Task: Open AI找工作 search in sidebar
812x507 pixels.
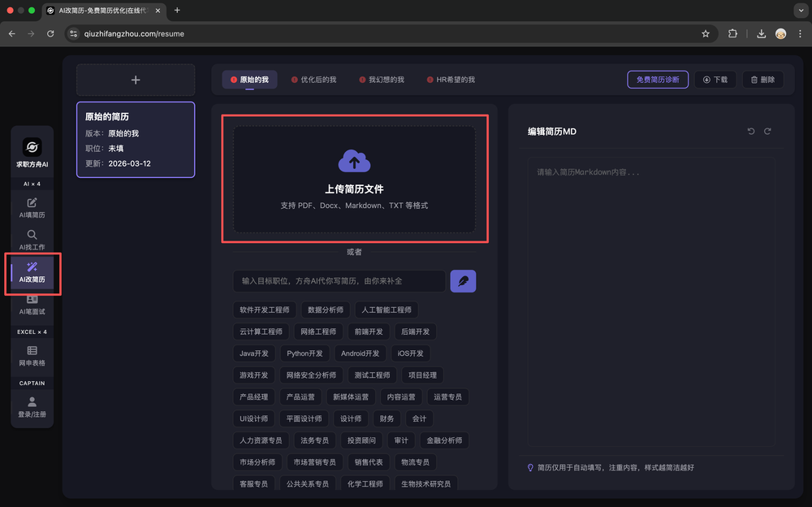Action: pyautogui.click(x=32, y=240)
